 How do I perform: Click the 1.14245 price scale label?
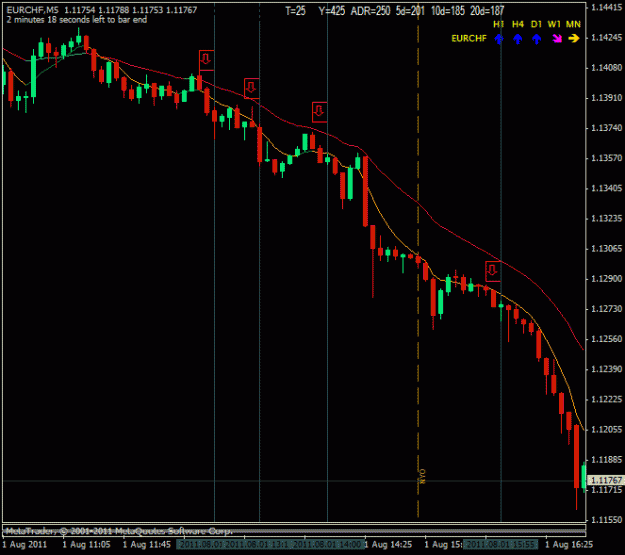pos(606,37)
